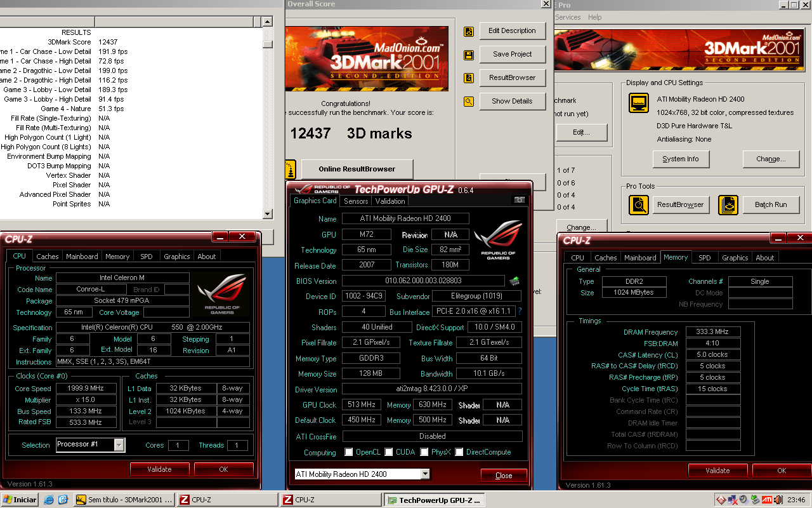Click the scroll-down arrow of results list
This screenshot has height=508, width=812.
tap(268, 214)
